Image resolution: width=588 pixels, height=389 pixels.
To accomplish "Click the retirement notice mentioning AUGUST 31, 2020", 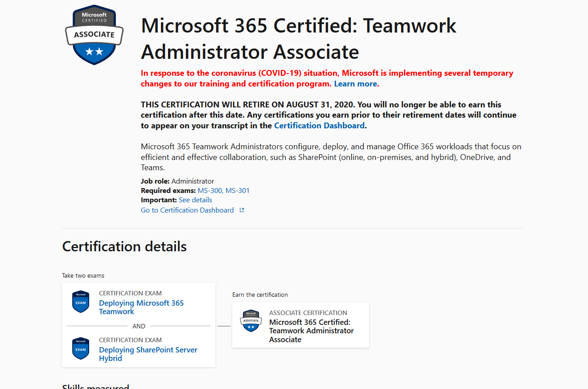I will pyautogui.click(x=329, y=115).
